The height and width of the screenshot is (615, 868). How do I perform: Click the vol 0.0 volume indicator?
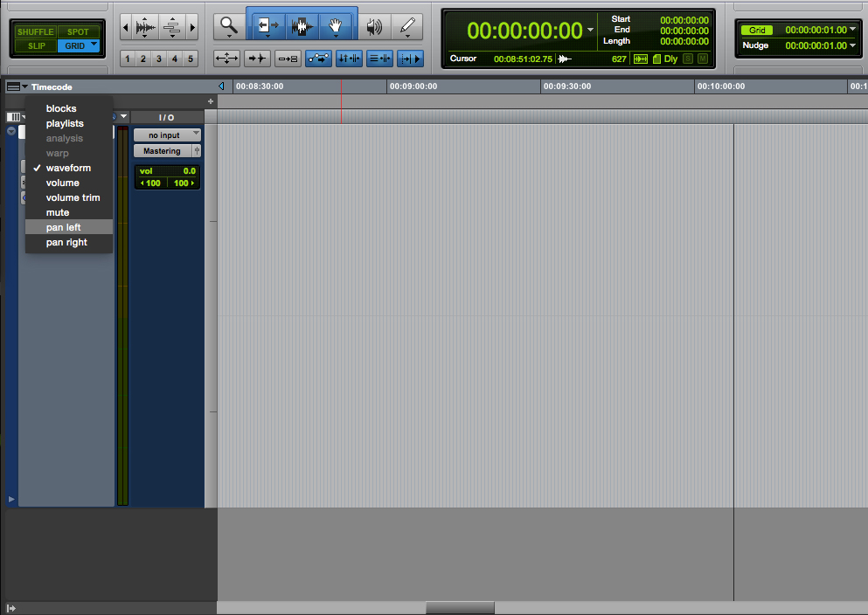167,171
